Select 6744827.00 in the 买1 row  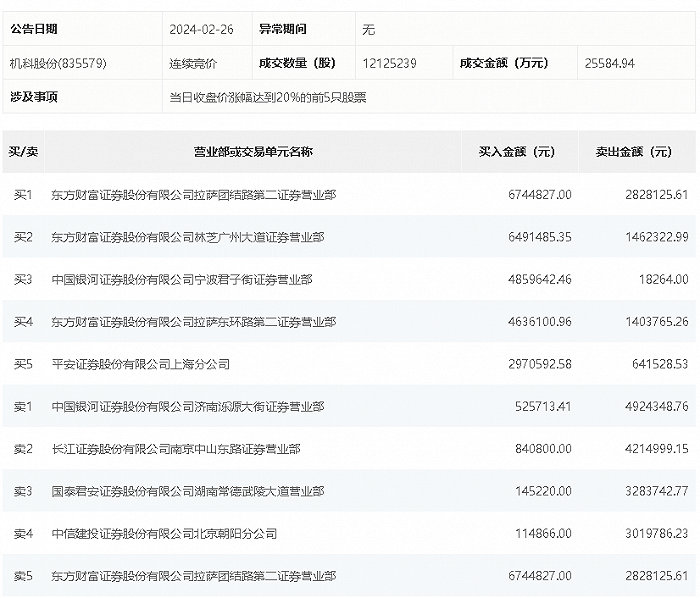point(540,195)
